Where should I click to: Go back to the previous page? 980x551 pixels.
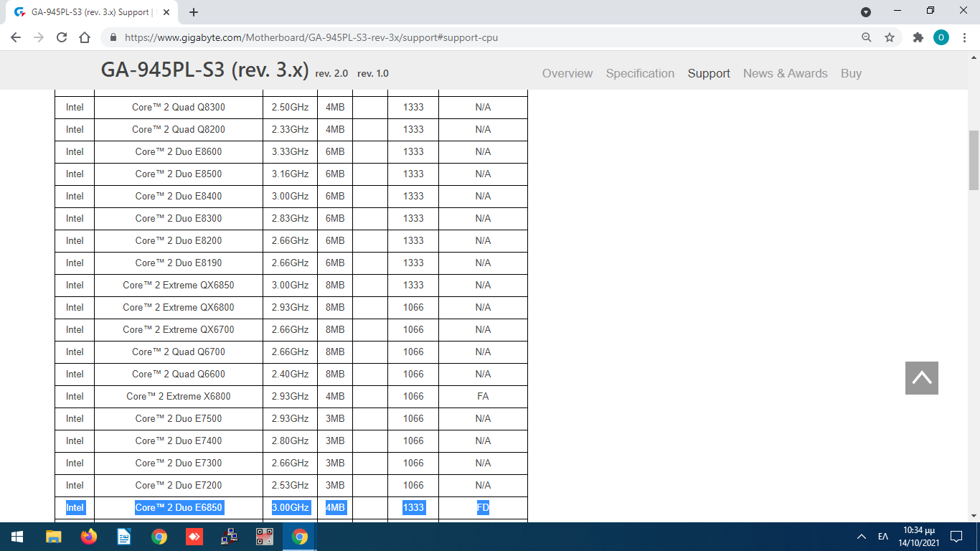(17, 37)
